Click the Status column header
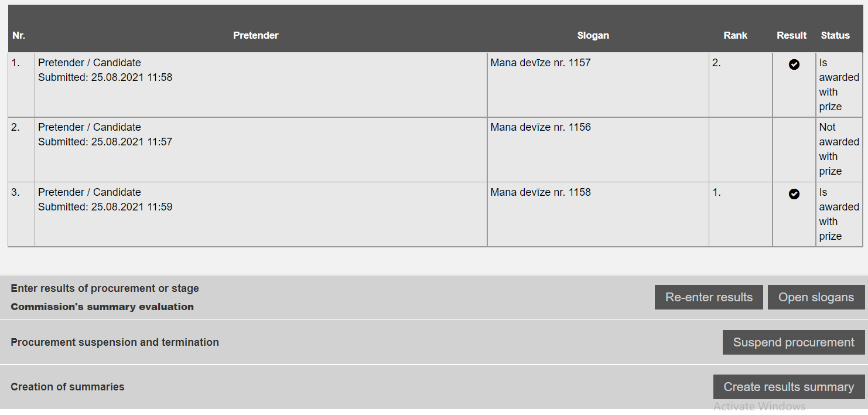 835,36
